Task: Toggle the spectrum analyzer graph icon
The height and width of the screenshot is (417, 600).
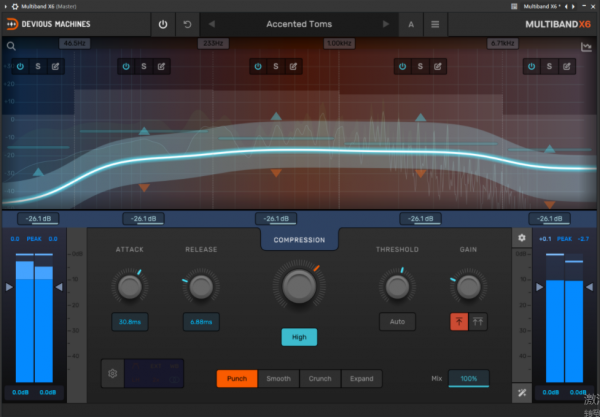Action: coord(586,47)
